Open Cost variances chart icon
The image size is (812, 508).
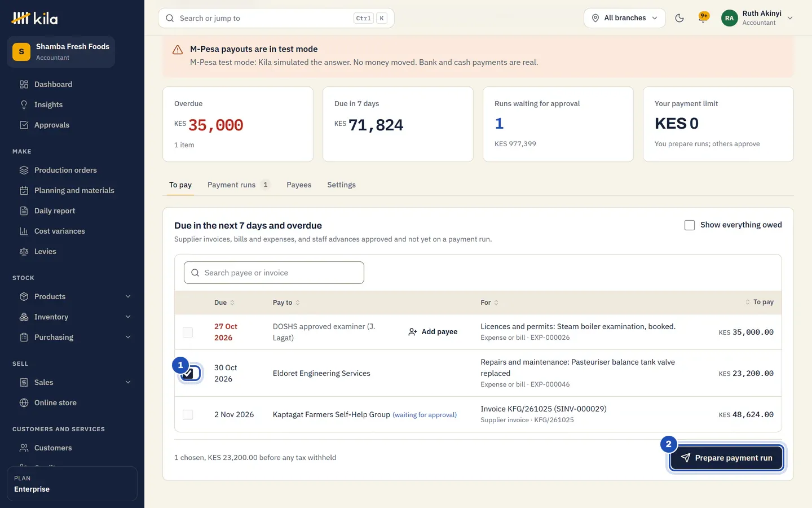pyautogui.click(x=24, y=231)
